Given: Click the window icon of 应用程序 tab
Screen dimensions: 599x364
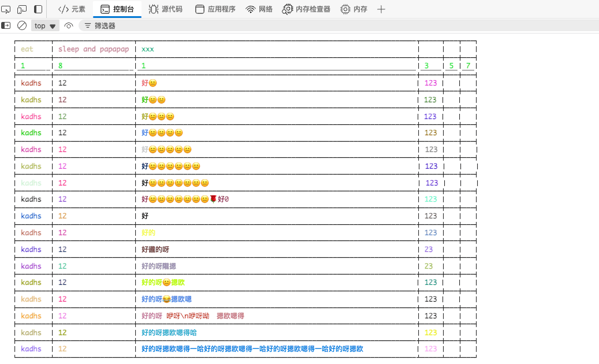Looking at the screenshot, I should click(200, 9).
